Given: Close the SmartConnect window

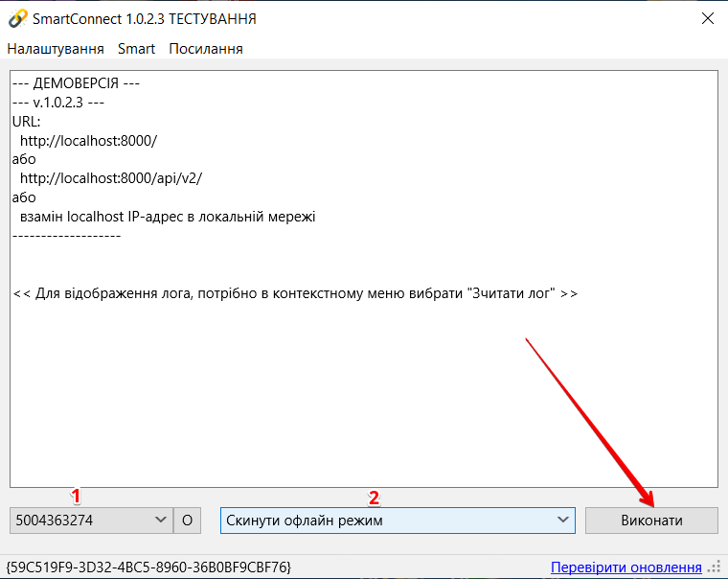Looking at the screenshot, I should coord(707,18).
